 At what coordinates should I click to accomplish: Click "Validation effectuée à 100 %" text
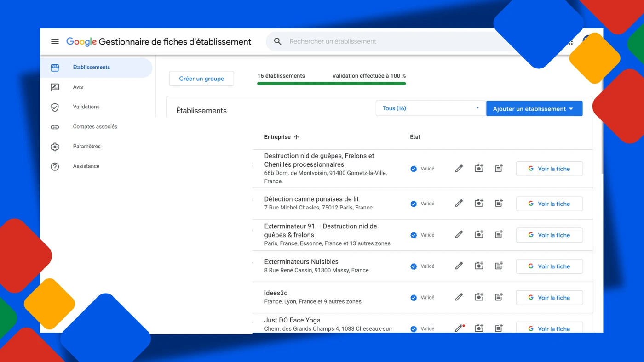coord(369,76)
